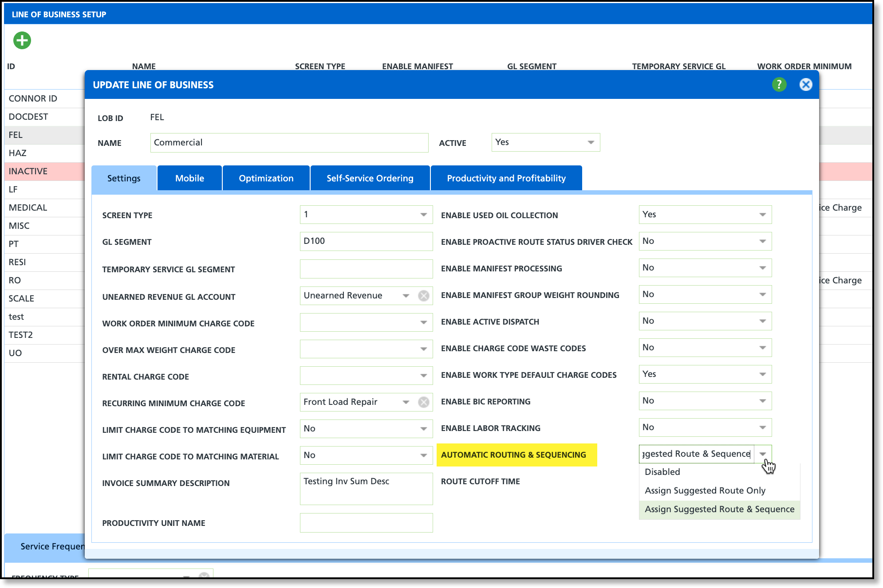Viewport: 883px width, 588px height.
Task: Toggle the Enable Labor Tracking dropdown arrow
Action: pos(762,427)
